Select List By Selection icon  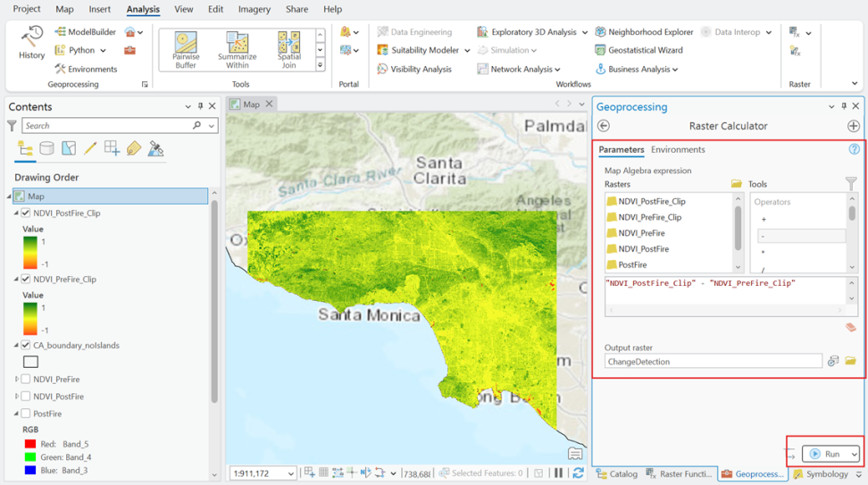click(x=69, y=148)
